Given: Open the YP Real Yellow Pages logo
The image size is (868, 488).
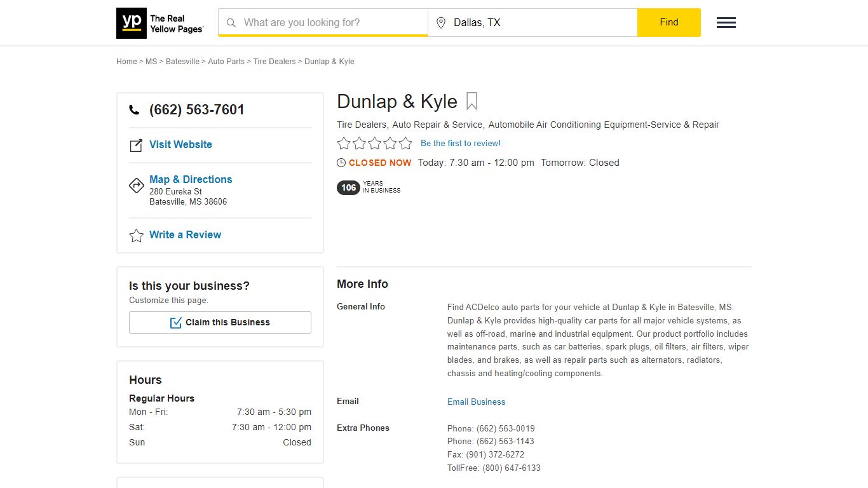Looking at the screenshot, I should click(x=160, y=23).
